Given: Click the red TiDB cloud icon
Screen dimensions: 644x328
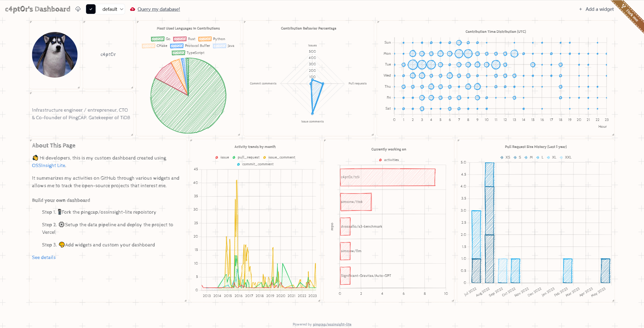Looking at the screenshot, I should (x=133, y=9).
